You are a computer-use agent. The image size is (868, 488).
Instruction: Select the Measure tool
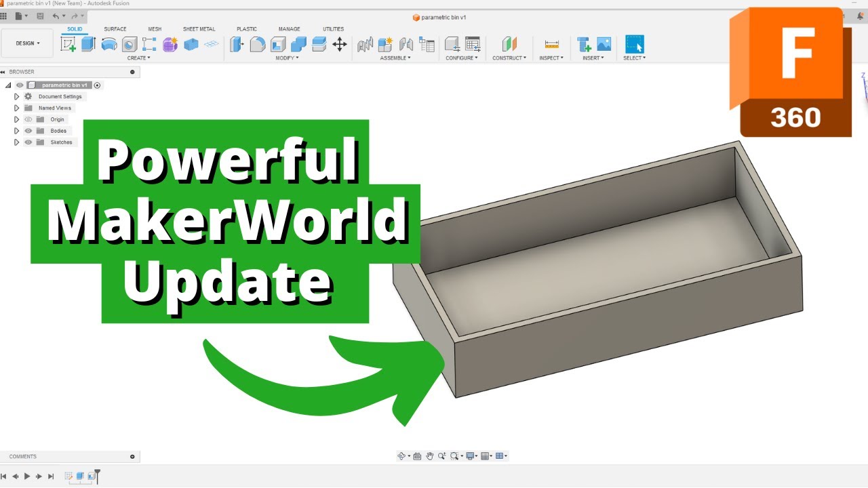[x=552, y=45]
